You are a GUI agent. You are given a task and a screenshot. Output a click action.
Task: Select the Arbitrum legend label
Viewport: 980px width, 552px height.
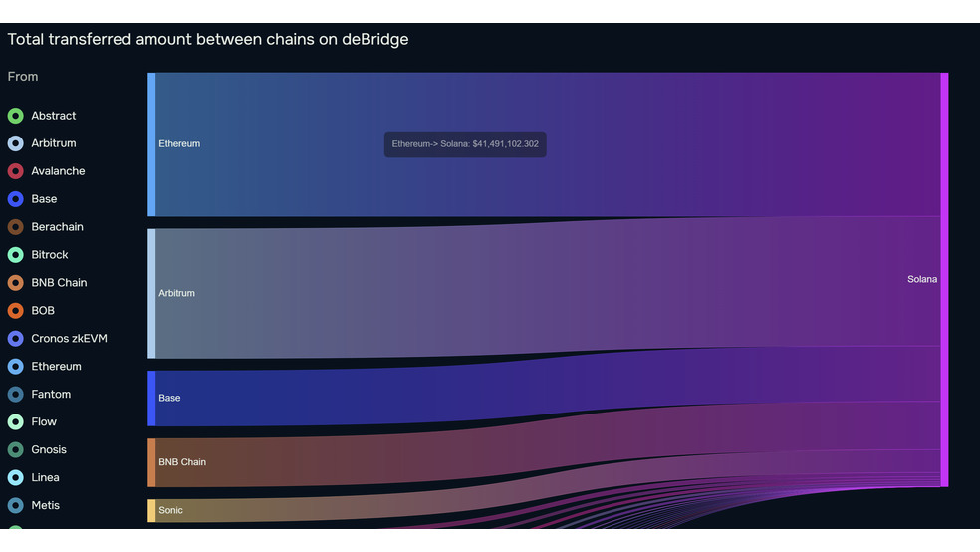(x=54, y=143)
